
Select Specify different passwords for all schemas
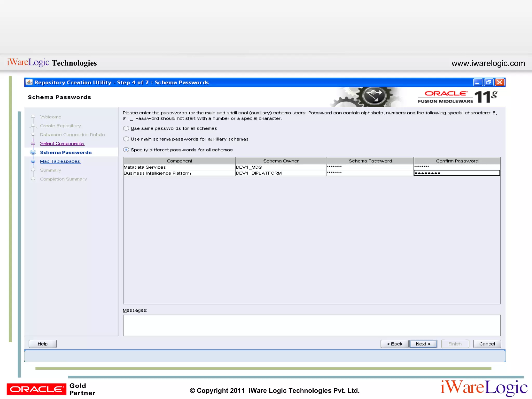click(126, 150)
